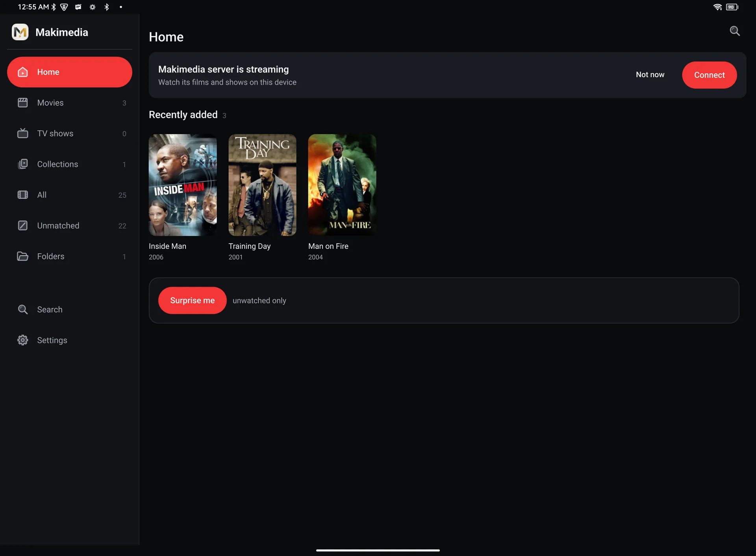This screenshot has width=756, height=556.
Task: Tap the message notification icon in status bar
Action: coord(78,7)
